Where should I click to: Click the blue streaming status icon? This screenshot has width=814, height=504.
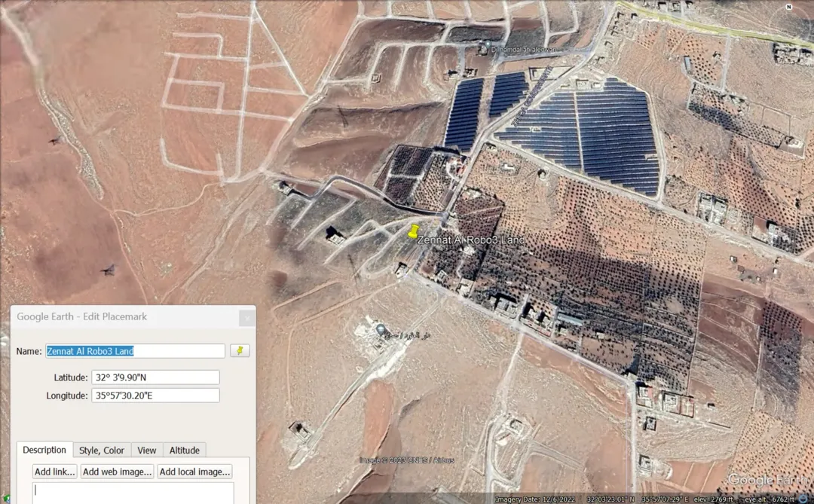(804, 499)
